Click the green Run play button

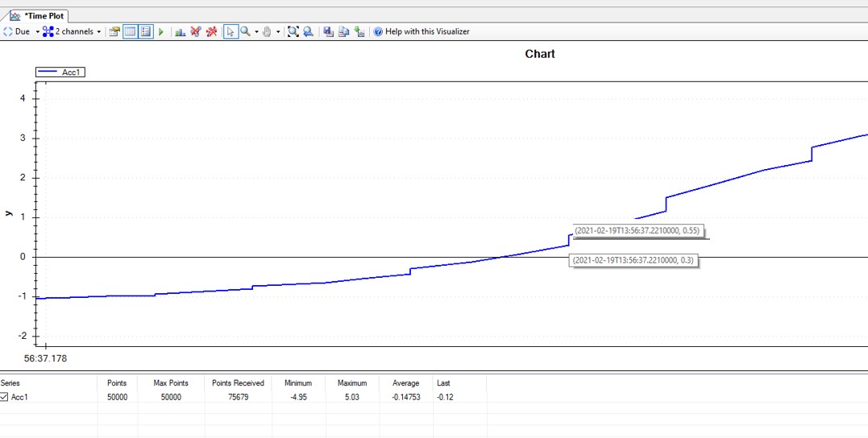point(161,32)
